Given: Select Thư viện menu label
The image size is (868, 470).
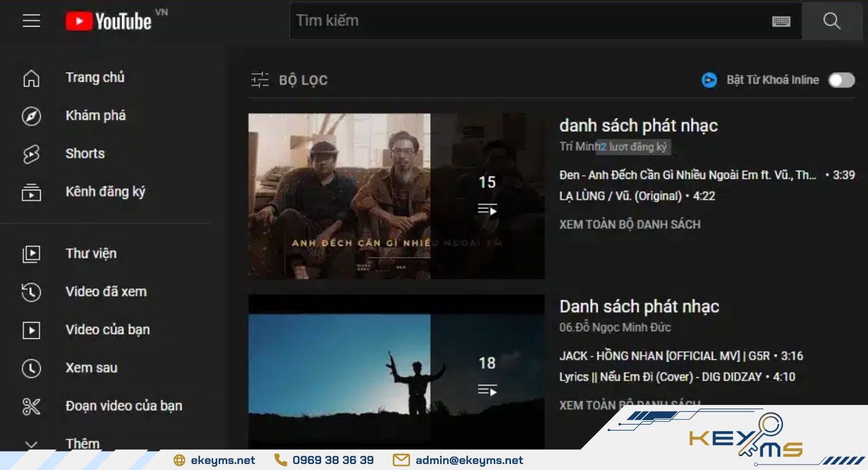Looking at the screenshot, I should coord(91,253).
